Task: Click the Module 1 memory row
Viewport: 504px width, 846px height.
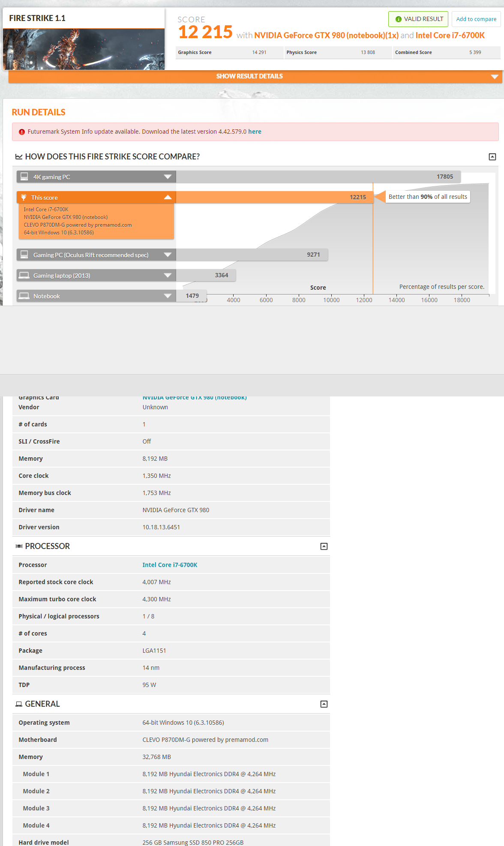Action: [171, 774]
